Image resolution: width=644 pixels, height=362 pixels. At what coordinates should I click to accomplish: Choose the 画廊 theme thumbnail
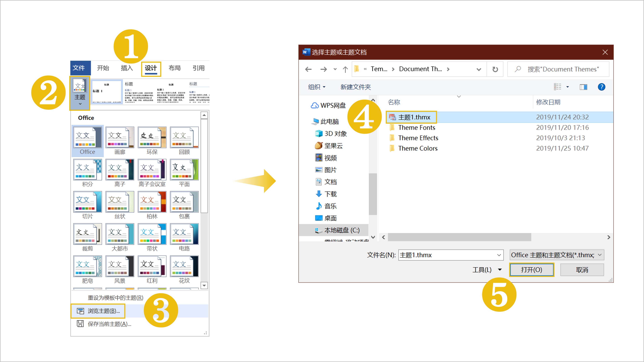pyautogui.click(x=120, y=138)
